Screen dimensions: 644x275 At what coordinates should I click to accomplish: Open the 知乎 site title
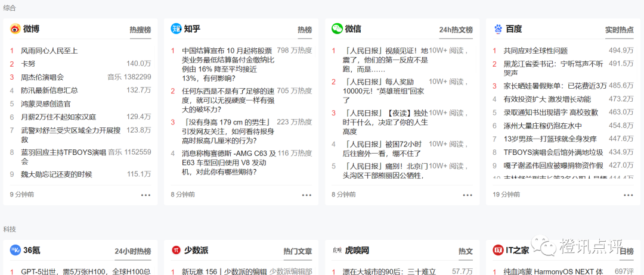(x=192, y=29)
